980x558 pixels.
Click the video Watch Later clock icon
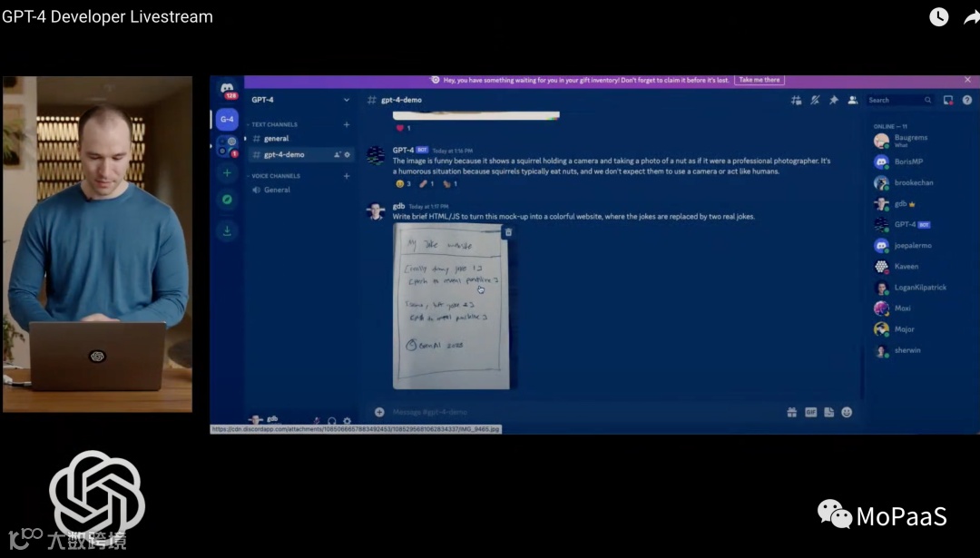(x=939, y=17)
